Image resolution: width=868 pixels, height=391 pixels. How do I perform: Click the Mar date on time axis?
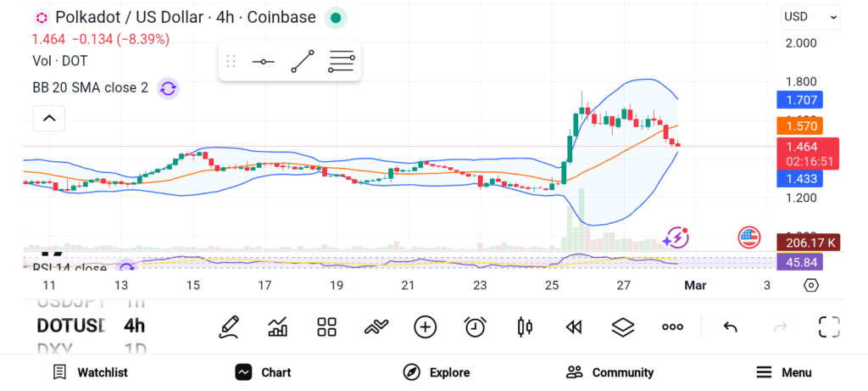coord(695,286)
